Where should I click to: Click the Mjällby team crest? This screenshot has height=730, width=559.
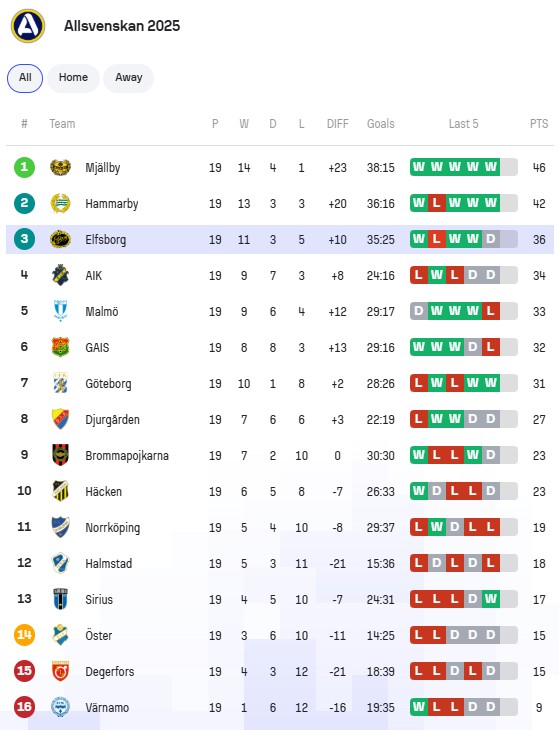[x=61, y=167]
